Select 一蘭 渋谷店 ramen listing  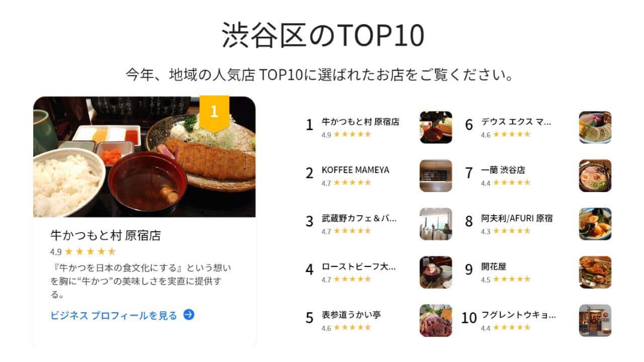[x=503, y=170]
